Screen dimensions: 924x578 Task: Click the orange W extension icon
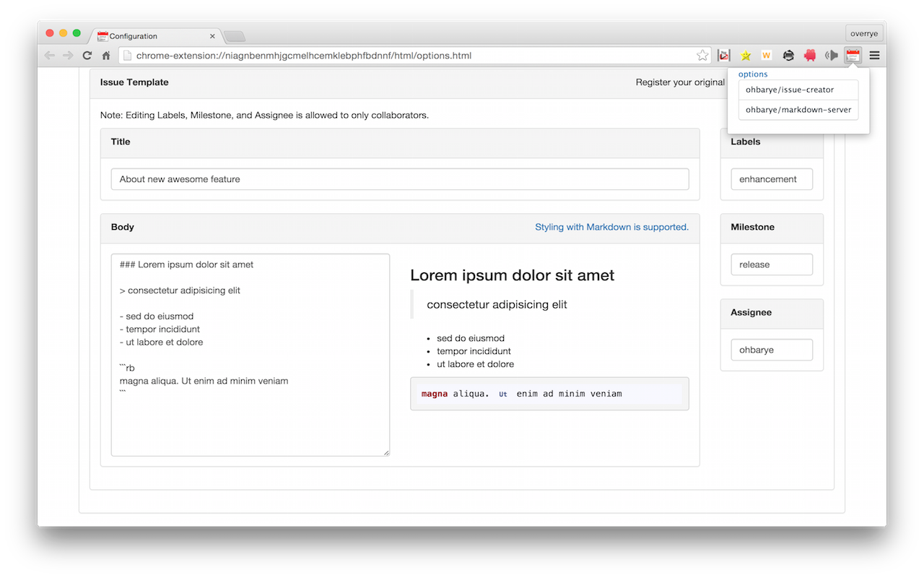click(x=767, y=56)
